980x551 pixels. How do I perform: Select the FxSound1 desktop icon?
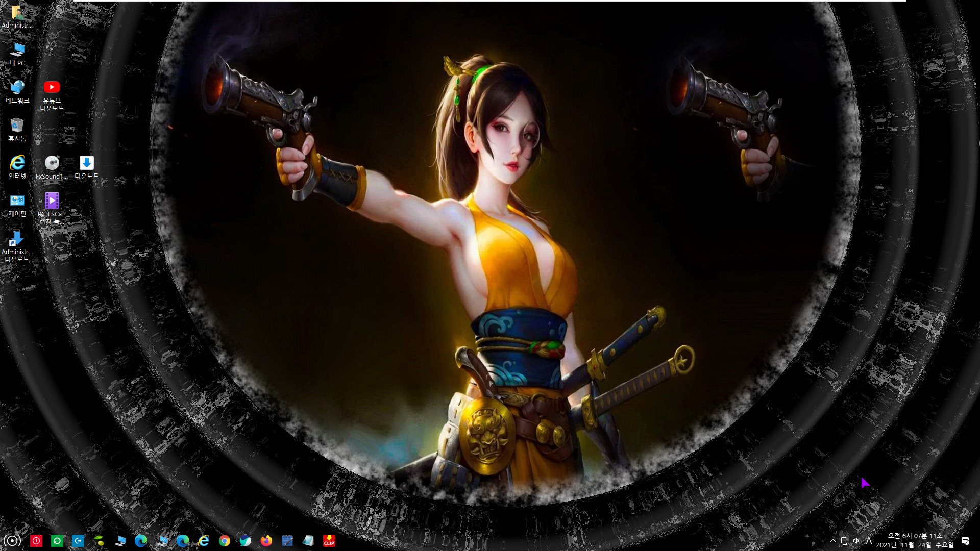click(x=52, y=167)
